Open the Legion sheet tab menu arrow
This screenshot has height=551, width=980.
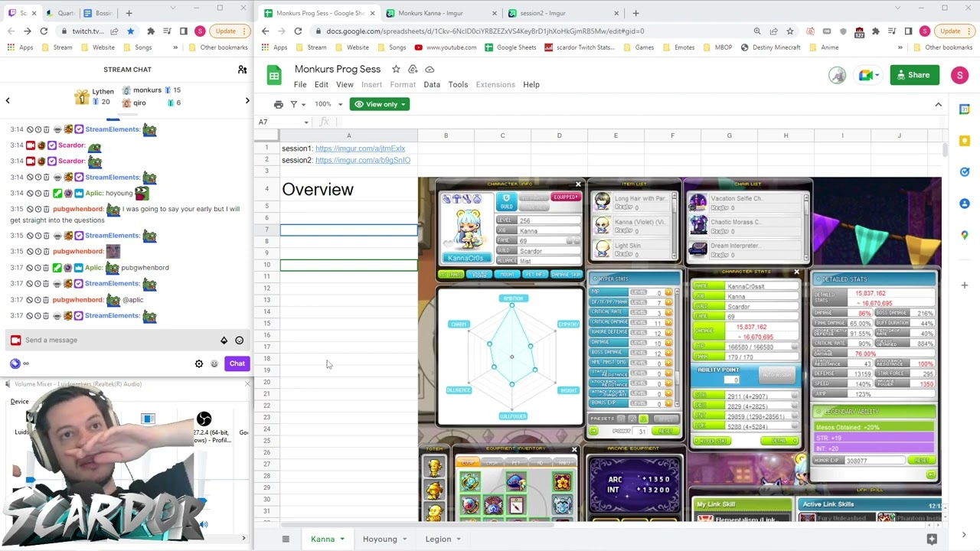tap(459, 539)
